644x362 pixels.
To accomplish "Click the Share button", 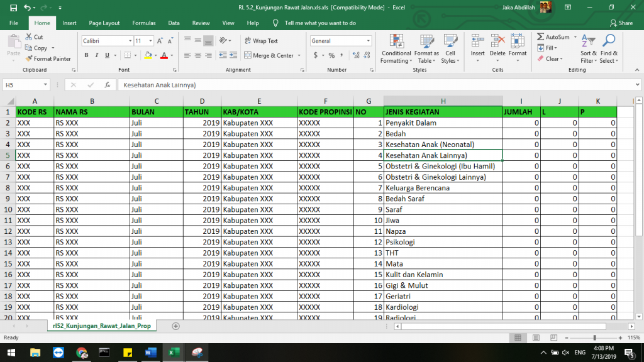I will (x=621, y=23).
